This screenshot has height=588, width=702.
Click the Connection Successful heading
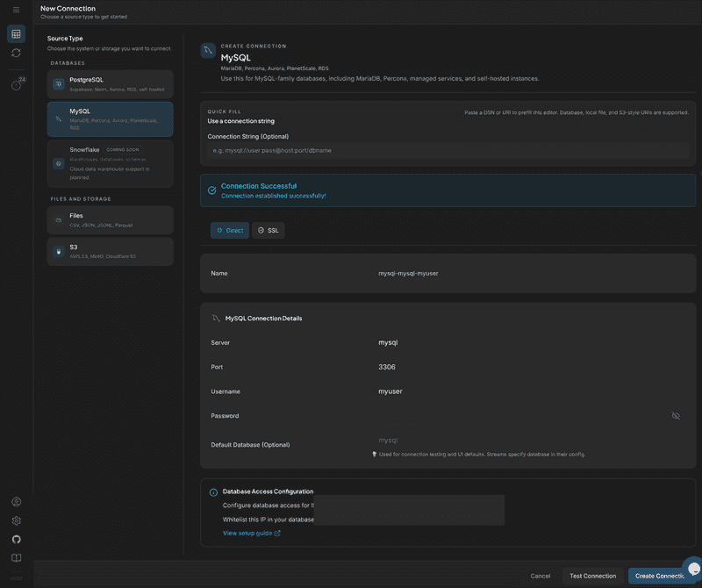click(x=259, y=186)
